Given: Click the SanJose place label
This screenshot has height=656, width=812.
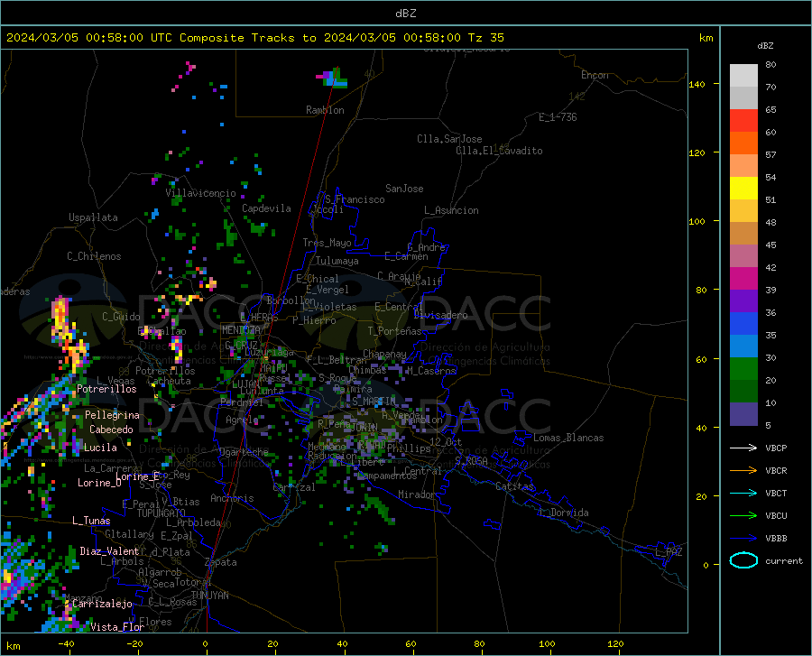Looking at the screenshot, I should click(x=404, y=189).
